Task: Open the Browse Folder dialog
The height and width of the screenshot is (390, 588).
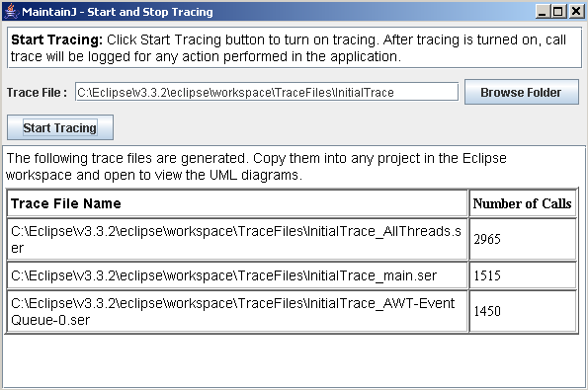Action: point(521,92)
